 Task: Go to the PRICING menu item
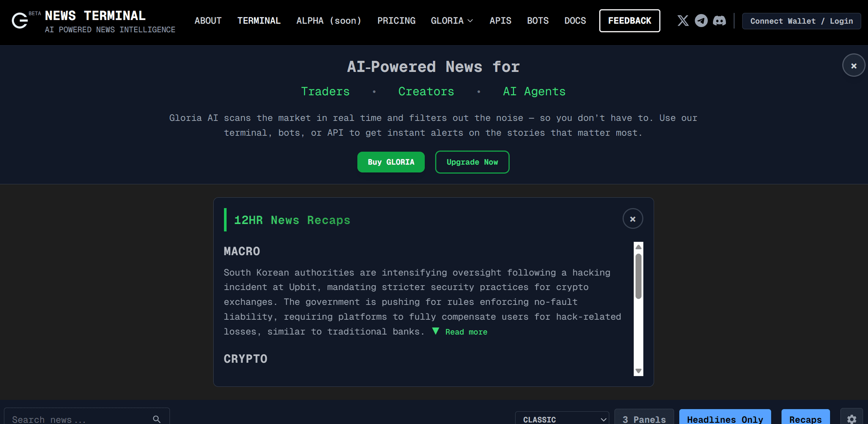[x=396, y=21]
